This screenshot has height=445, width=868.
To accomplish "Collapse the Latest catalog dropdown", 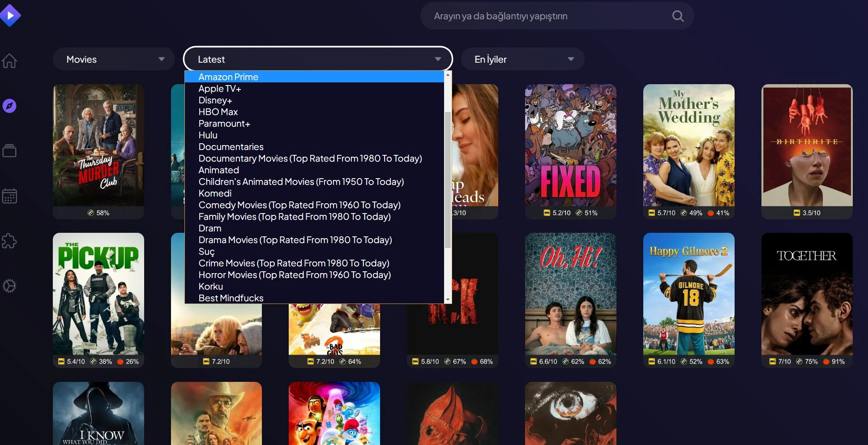I will (x=318, y=59).
